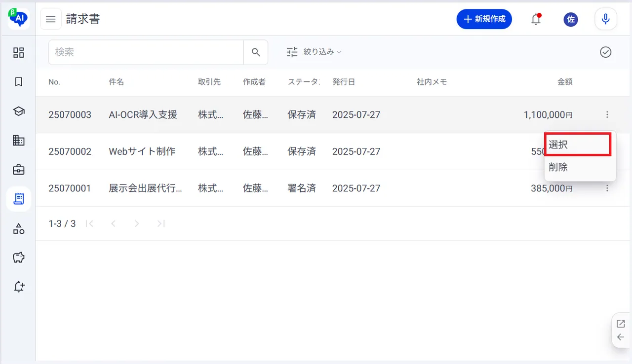Open the three-dot menu for 展示会出展代行 row

[607, 188]
